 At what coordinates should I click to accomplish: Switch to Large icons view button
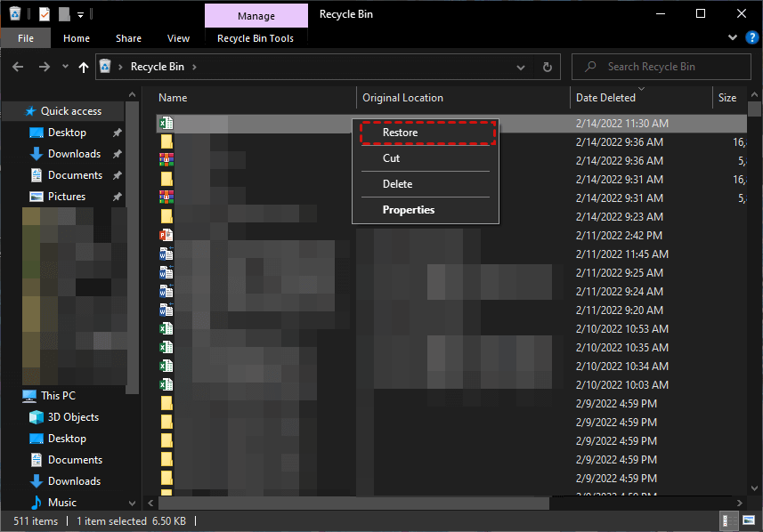[x=749, y=520]
